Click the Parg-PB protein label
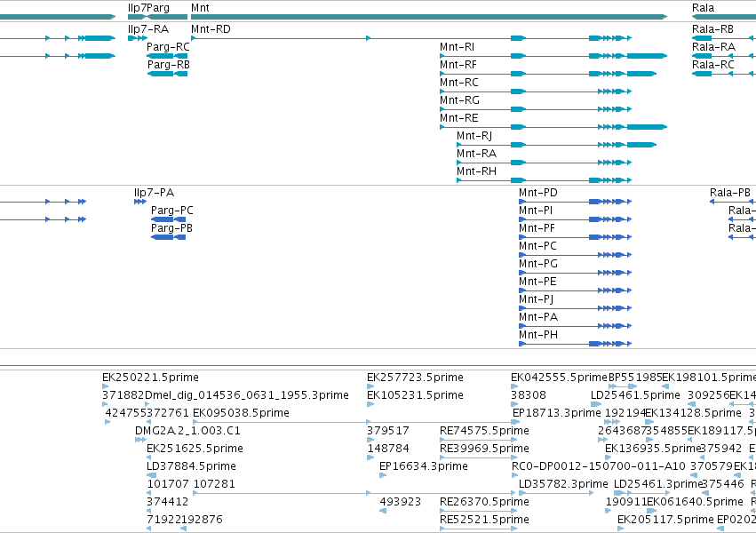 coord(171,228)
